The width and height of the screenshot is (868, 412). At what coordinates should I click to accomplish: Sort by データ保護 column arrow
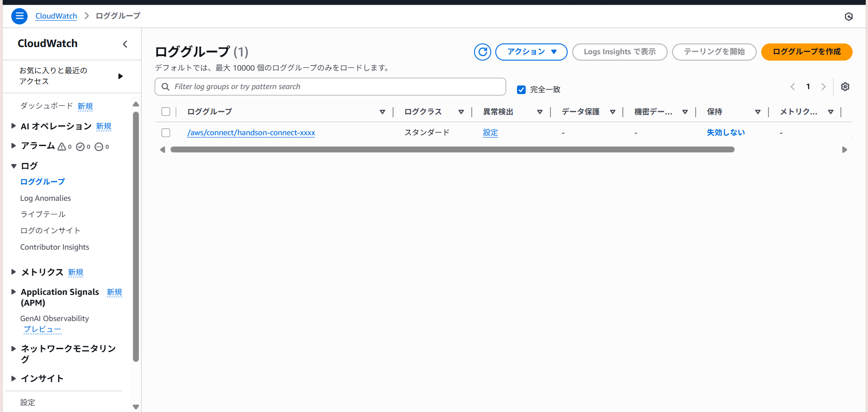[x=612, y=112]
